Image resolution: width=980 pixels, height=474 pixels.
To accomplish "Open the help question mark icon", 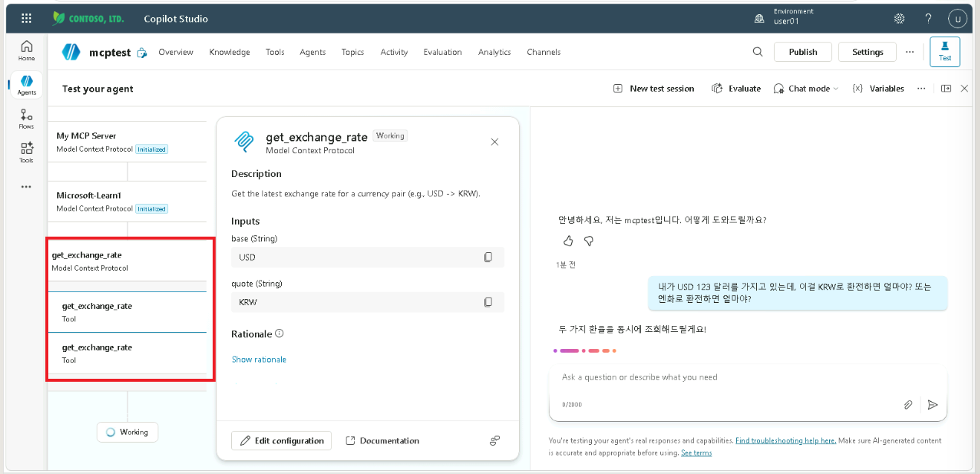I will click(x=928, y=19).
